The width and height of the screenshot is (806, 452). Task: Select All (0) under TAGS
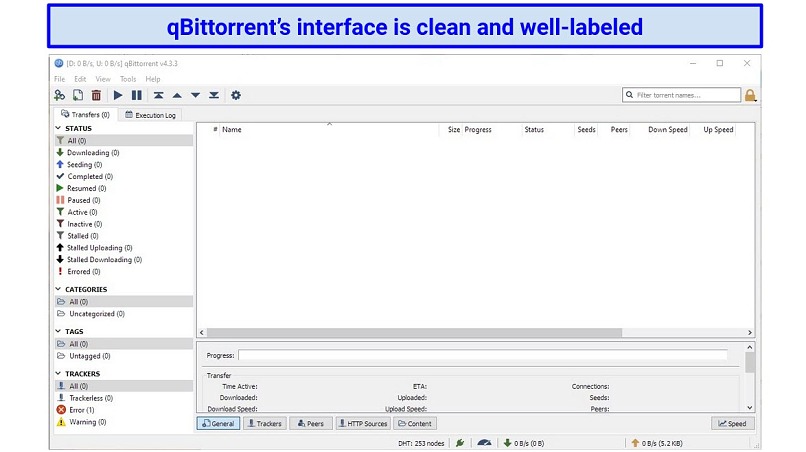pos(124,343)
